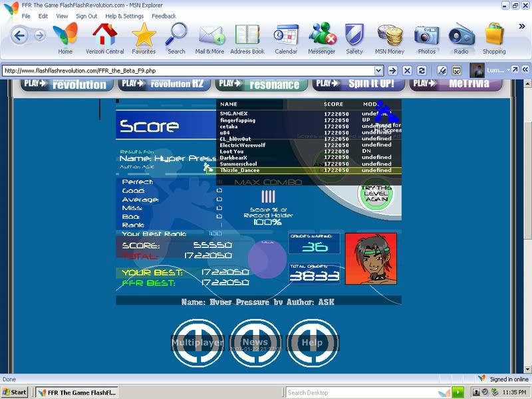Screen dimensions: 532x399
Task: Launch the Messenger icon
Action: [321, 35]
